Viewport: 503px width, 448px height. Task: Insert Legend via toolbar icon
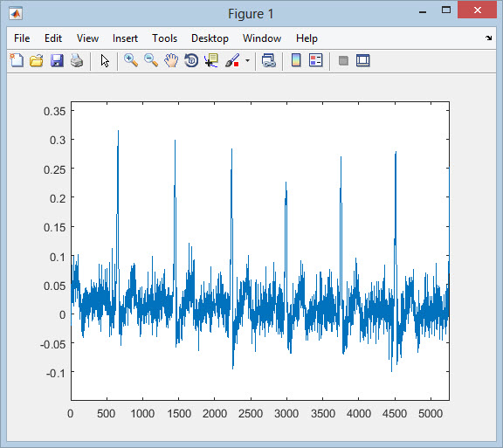[315, 60]
